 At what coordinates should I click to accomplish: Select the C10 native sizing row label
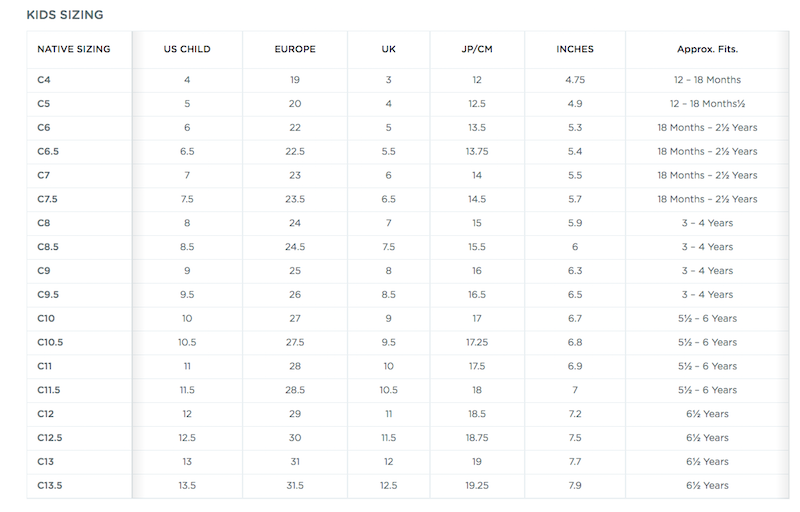tap(46, 318)
